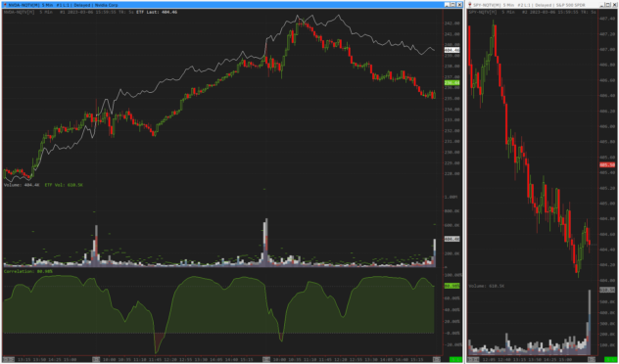Screen dimensions: 619x364
Task: Maximize the SPY S&P 500 SPDR window
Action: tap(609, 5)
